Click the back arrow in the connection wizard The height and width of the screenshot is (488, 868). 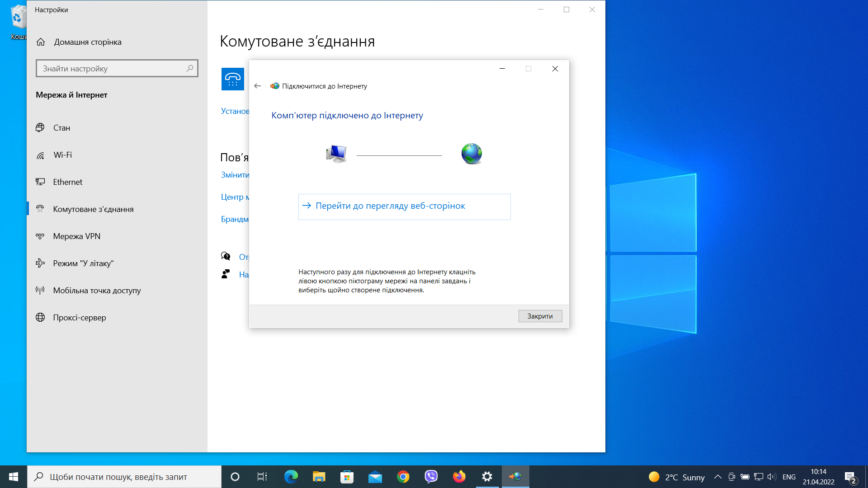(x=258, y=86)
